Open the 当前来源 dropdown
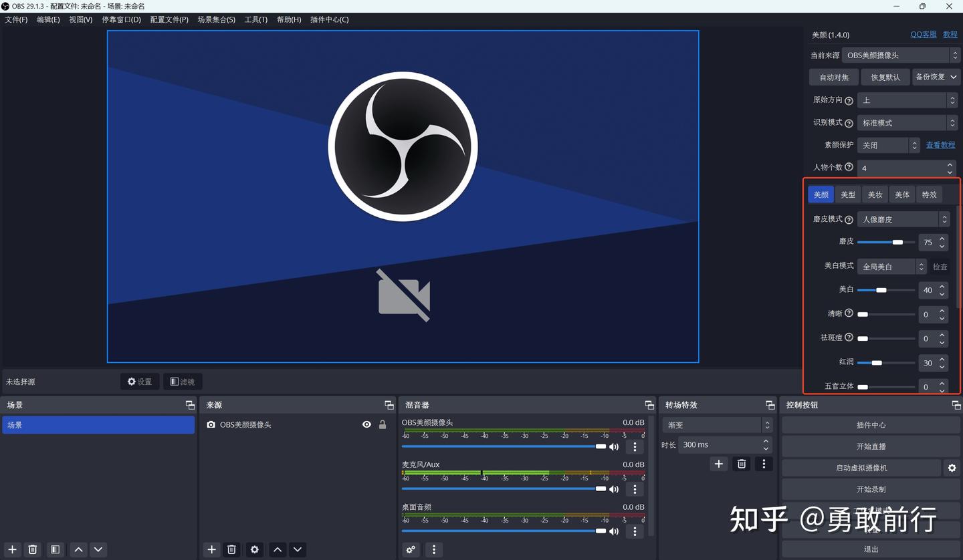The image size is (963, 560). (x=900, y=55)
